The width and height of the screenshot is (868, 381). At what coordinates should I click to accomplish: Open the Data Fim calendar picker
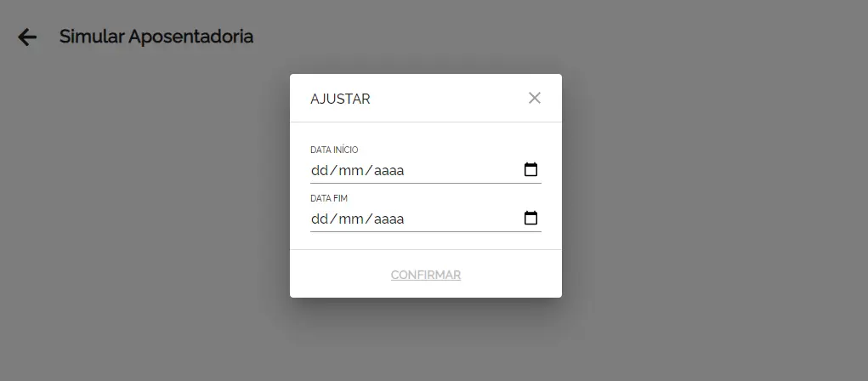pos(530,219)
